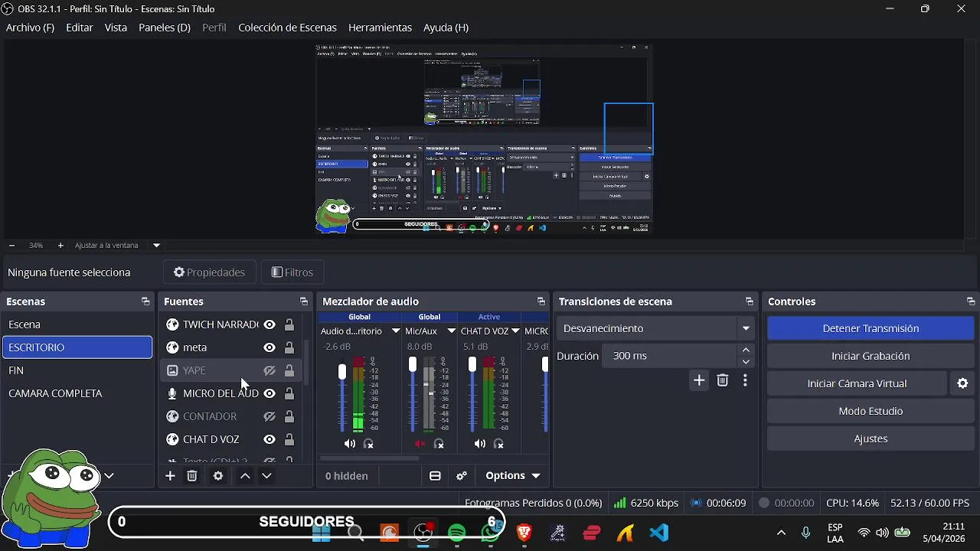The image size is (980, 551).
Task: Open Audio del escritorio channel dropdown arrow
Action: 396,331
